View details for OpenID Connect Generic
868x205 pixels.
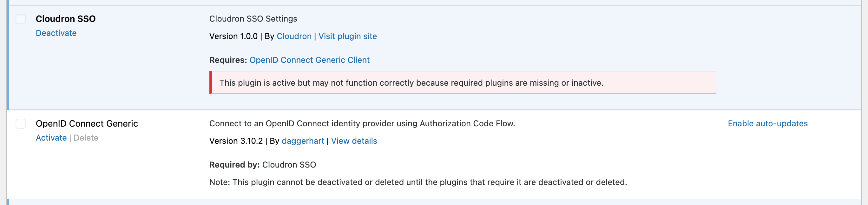point(354,141)
